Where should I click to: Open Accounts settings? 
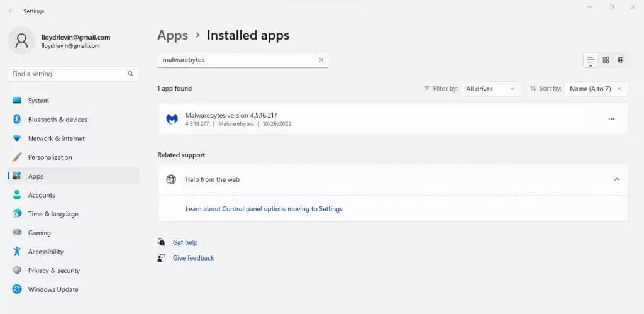pos(74,195)
